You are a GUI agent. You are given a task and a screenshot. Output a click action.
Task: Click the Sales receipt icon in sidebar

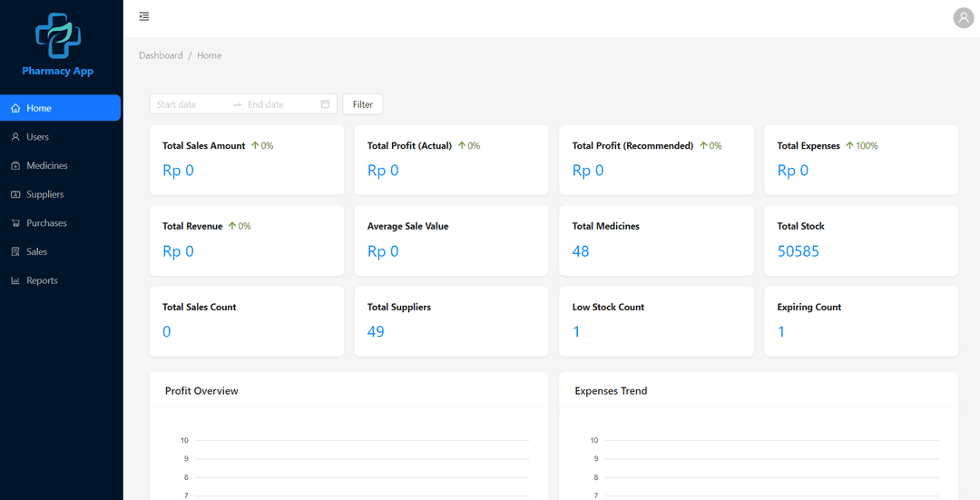[15, 252]
